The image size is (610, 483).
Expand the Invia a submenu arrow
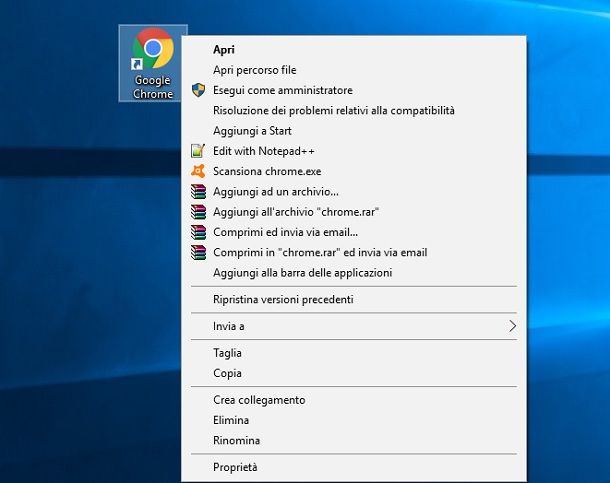[x=512, y=326]
